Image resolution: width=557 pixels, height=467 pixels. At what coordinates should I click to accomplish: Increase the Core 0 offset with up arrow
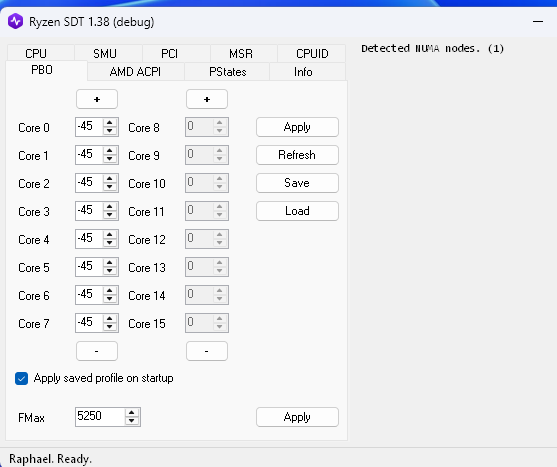coord(110,123)
